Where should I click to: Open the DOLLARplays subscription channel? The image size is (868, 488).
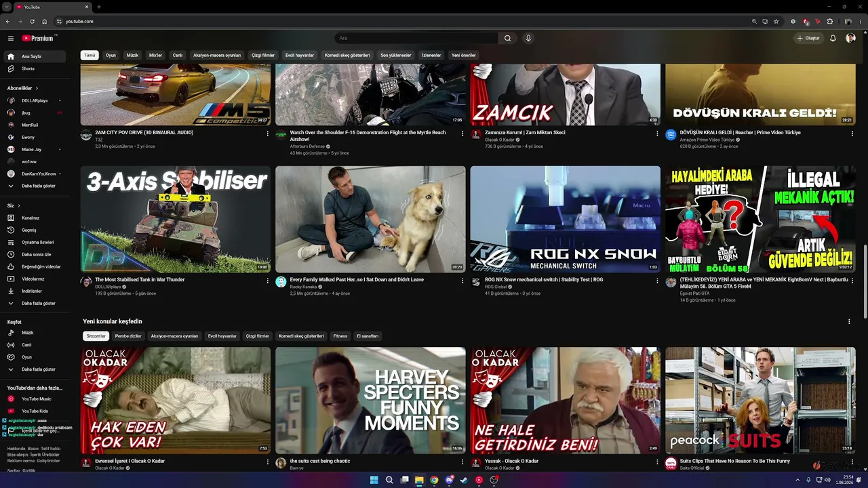pos(34,100)
